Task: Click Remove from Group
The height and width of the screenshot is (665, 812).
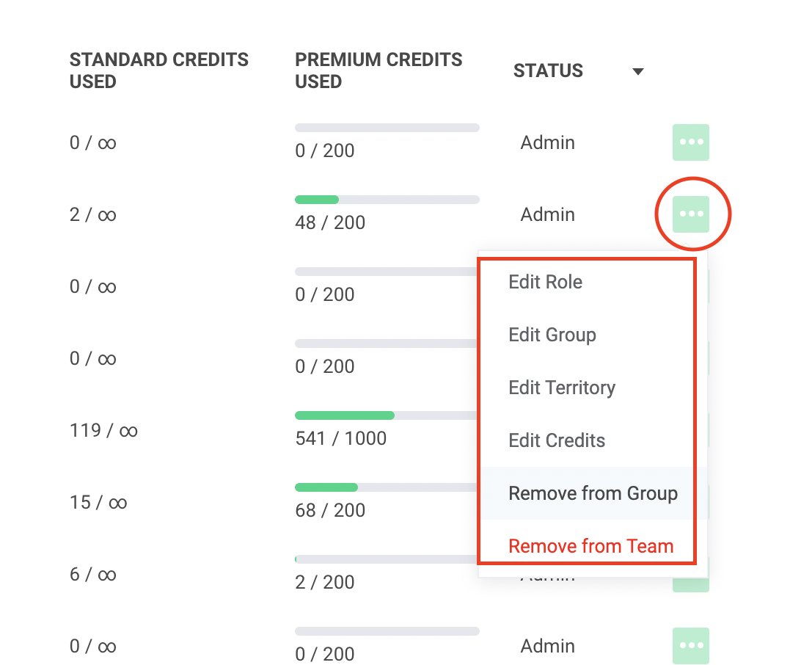Action: (593, 493)
